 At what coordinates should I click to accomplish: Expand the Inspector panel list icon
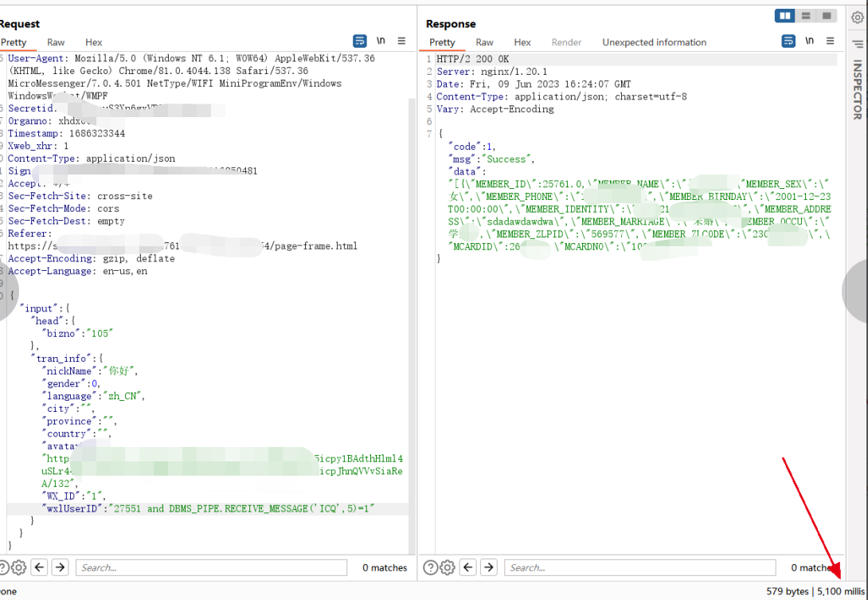coord(858,44)
